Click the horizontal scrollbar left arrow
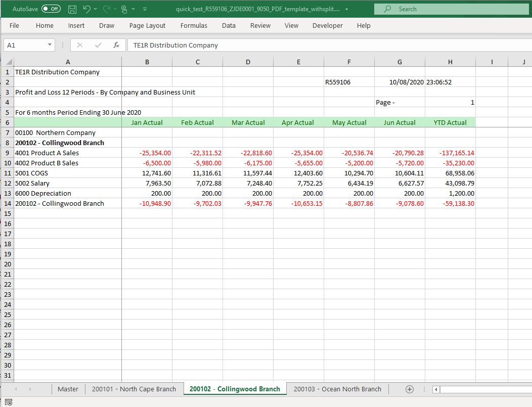Viewport: 532px width, 407px height. click(x=435, y=389)
